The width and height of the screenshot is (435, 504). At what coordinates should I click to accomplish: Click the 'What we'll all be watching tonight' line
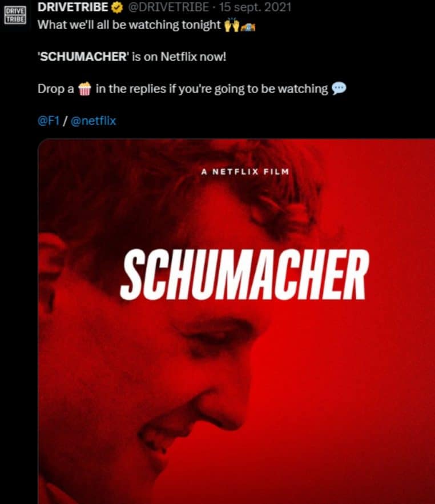(129, 25)
